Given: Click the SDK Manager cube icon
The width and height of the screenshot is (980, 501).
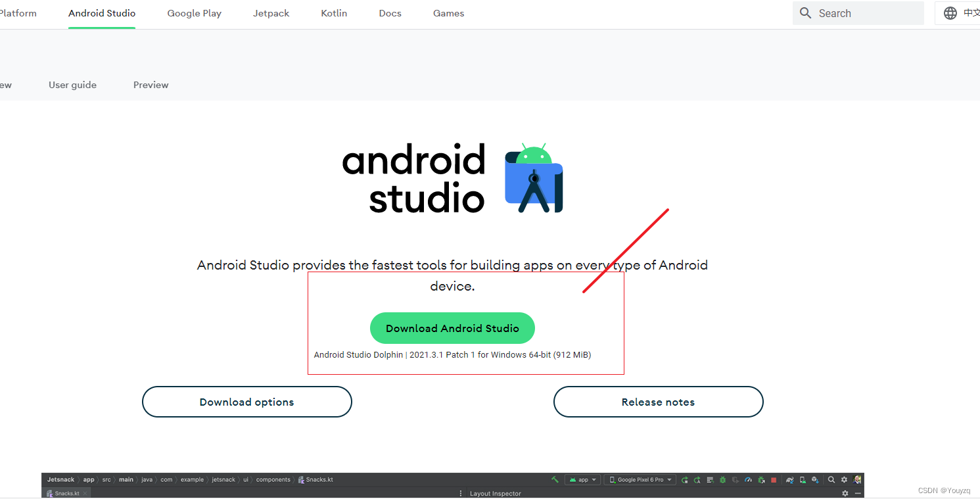Looking at the screenshot, I should (815, 480).
